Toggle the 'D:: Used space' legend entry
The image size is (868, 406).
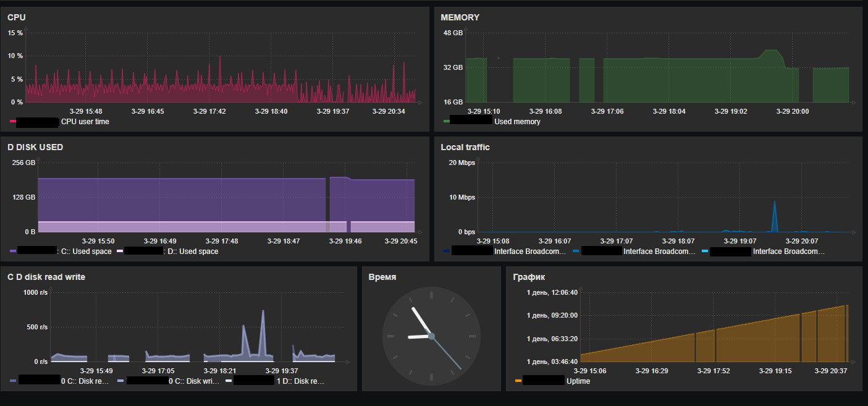click(x=193, y=252)
